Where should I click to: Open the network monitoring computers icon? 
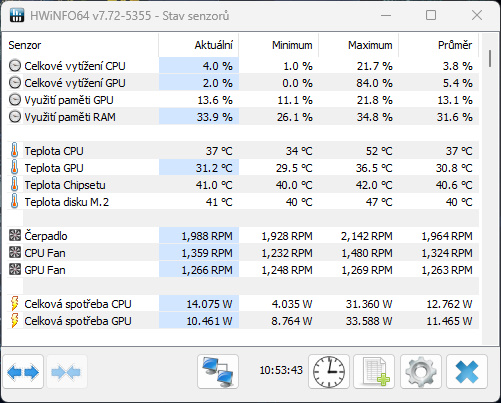click(x=218, y=371)
